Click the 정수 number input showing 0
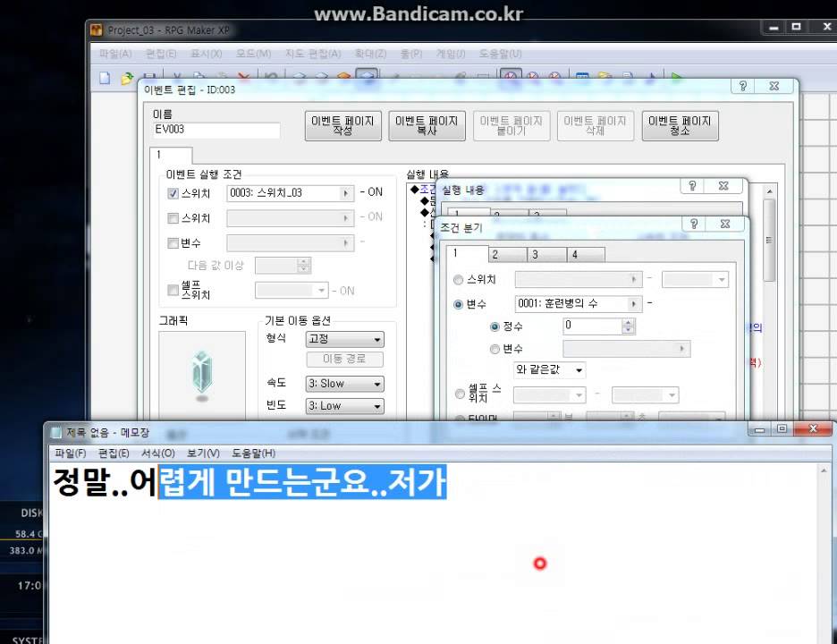 pyautogui.click(x=593, y=326)
